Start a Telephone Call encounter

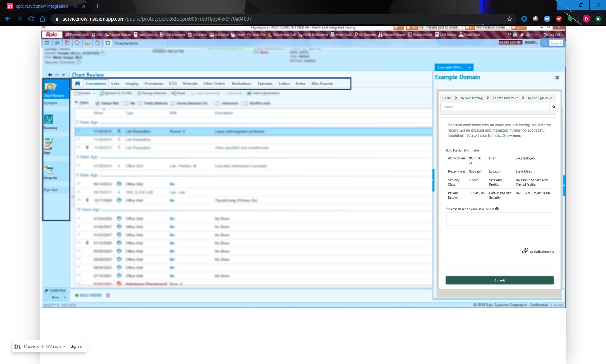(282, 35)
